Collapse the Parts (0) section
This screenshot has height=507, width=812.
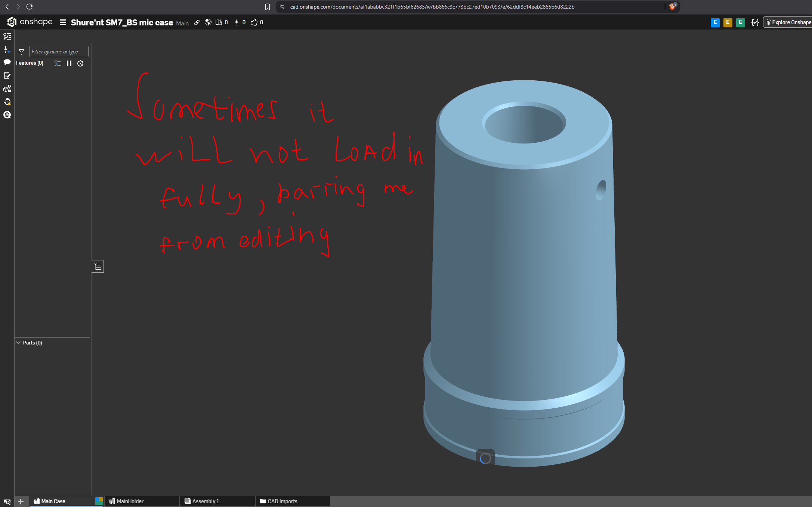pyautogui.click(x=18, y=343)
